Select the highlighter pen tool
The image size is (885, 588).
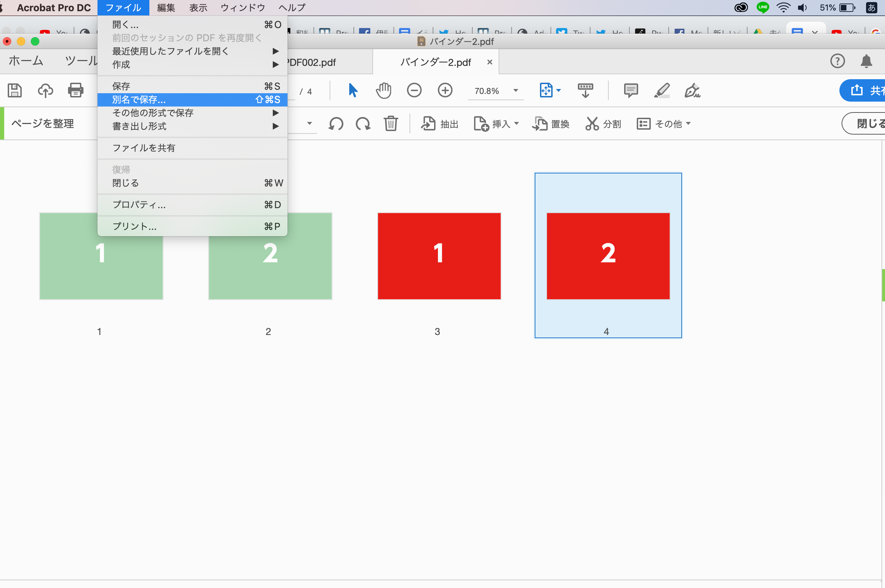[x=661, y=90]
